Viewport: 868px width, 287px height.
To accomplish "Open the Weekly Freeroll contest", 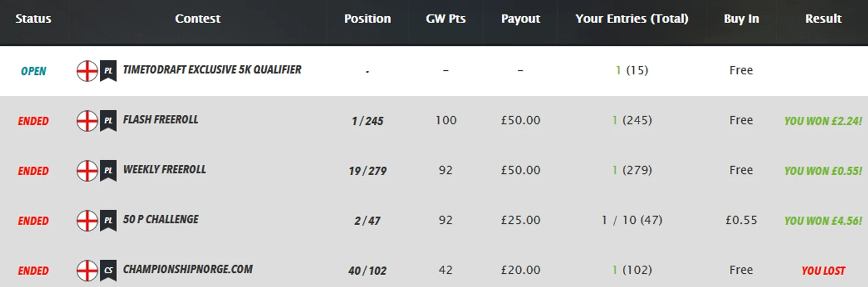I will (x=164, y=170).
